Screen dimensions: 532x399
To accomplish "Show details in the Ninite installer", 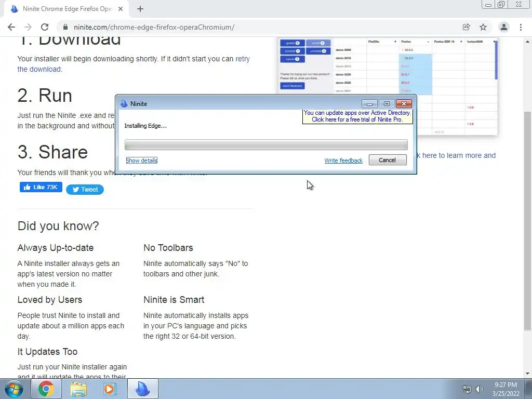I will 141,161.
